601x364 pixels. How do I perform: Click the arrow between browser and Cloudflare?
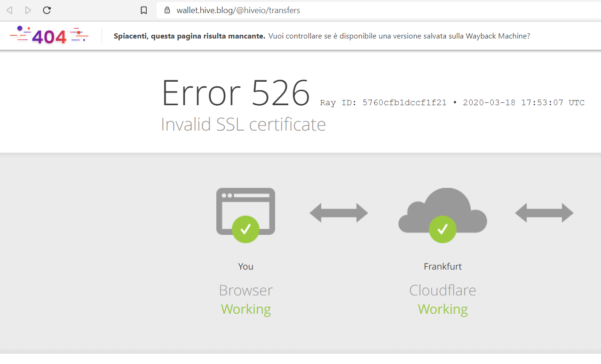(339, 213)
